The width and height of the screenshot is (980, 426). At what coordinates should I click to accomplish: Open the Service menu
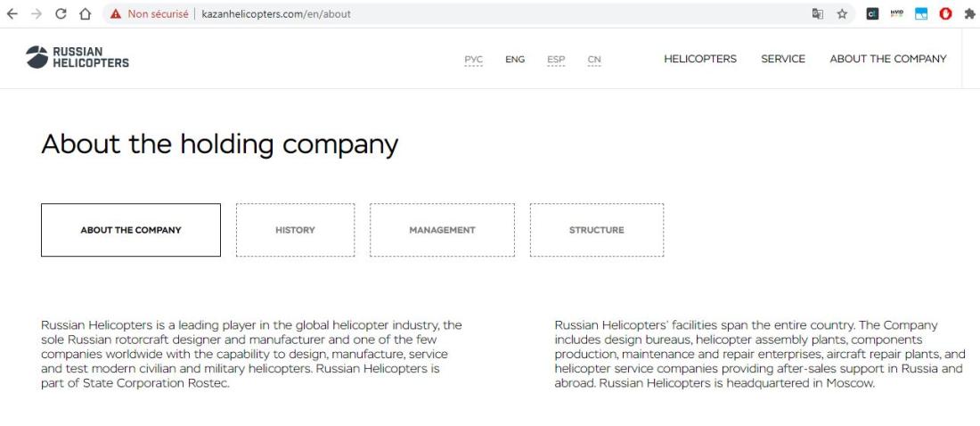(783, 59)
